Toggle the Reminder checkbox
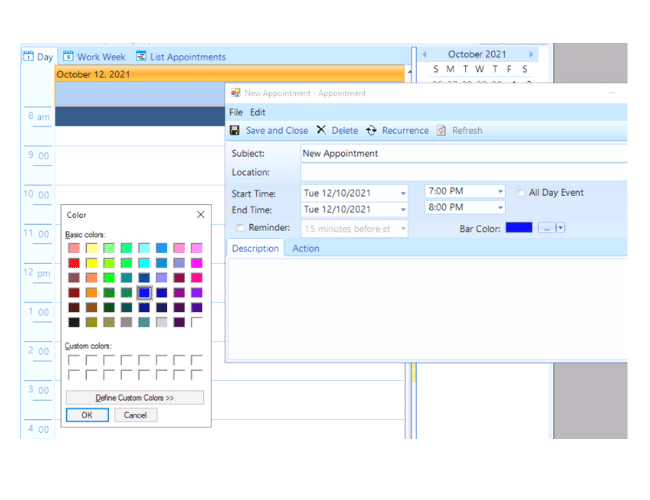The height and width of the screenshot is (500, 650). tap(240, 228)
